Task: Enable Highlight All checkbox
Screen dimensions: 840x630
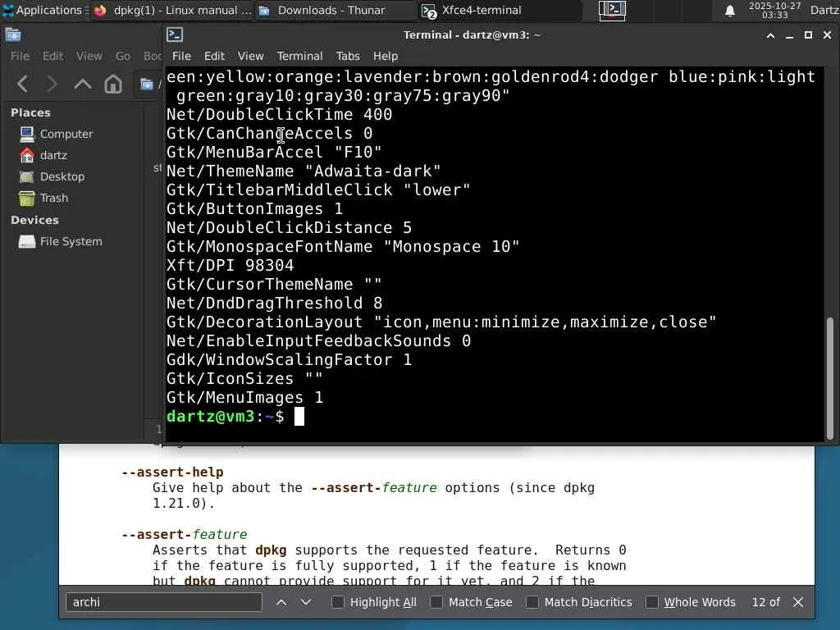Action: pos(337,602)
